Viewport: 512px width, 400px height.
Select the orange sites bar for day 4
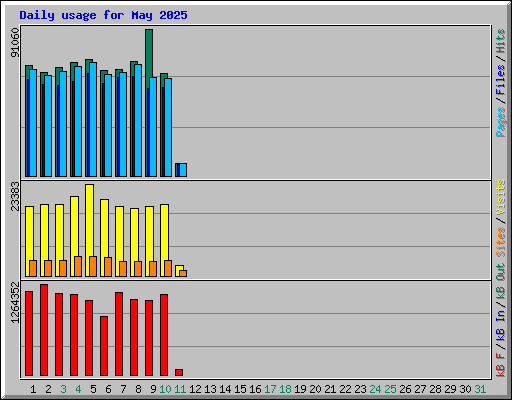click(x=78, y=267)
